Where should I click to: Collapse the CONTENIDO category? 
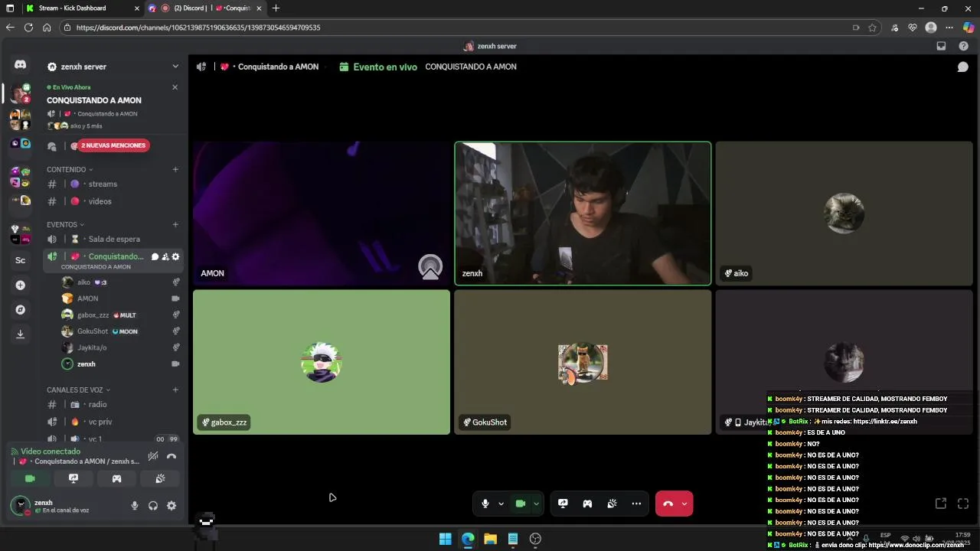pyautogui.click(x=70, y=170)
